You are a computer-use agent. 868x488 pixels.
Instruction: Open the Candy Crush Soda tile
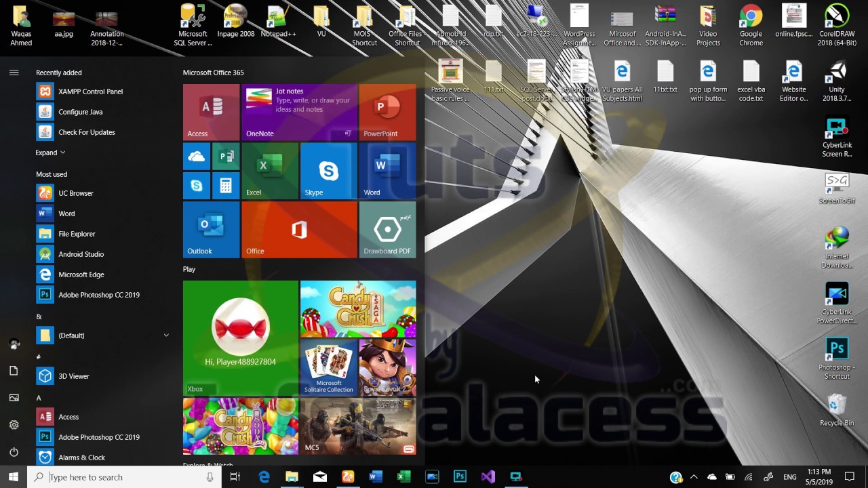point(240,426)
